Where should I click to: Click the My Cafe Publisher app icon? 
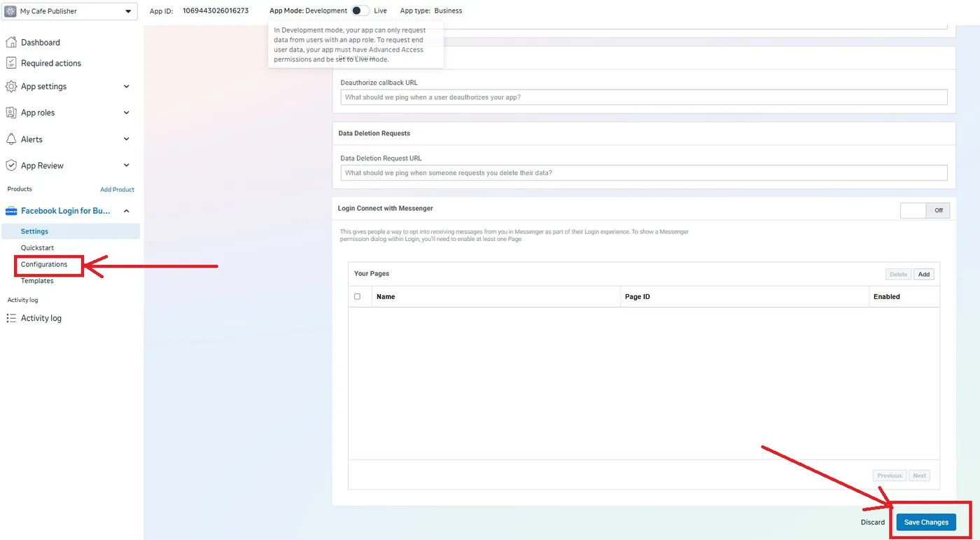tap(10, 11)
